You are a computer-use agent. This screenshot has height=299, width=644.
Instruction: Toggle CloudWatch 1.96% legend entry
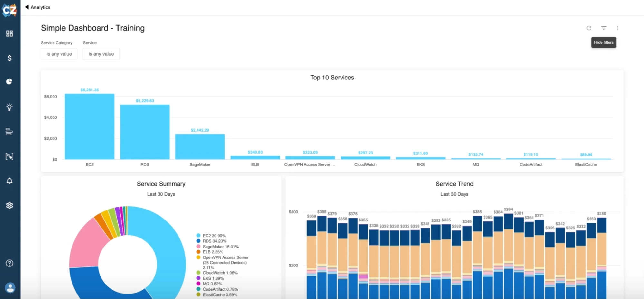217,273
